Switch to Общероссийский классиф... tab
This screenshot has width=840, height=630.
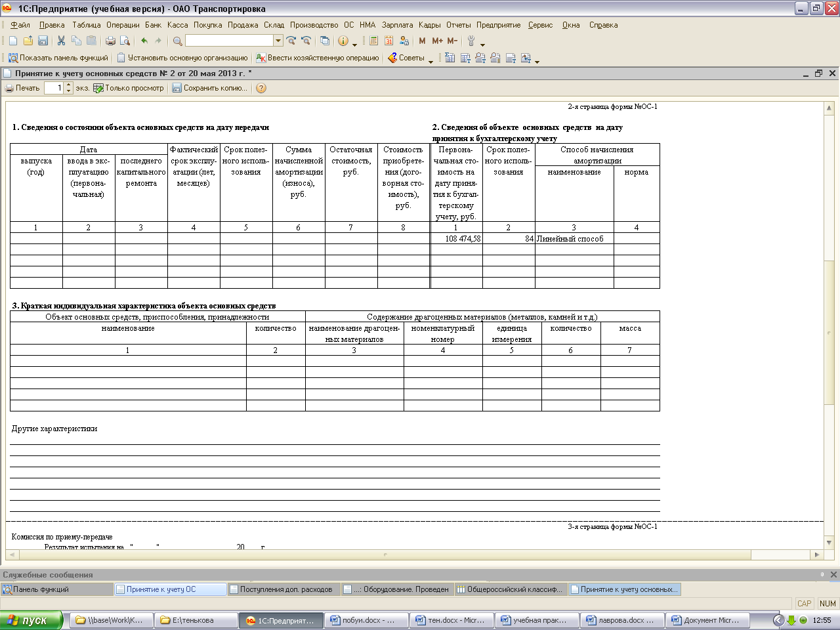coord(511,589)
